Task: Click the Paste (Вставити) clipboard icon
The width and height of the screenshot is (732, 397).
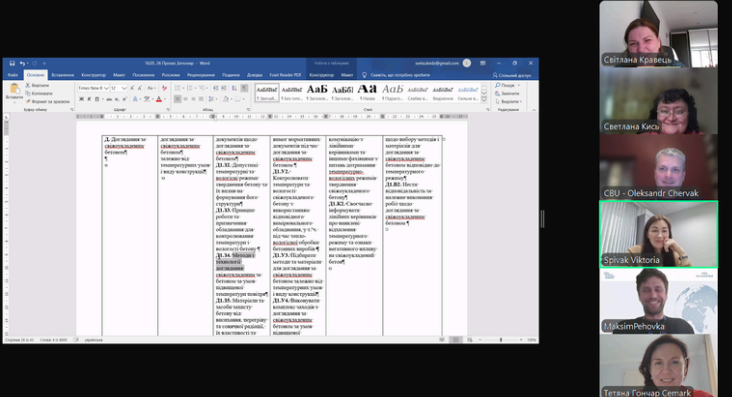Action: point(14,88)
